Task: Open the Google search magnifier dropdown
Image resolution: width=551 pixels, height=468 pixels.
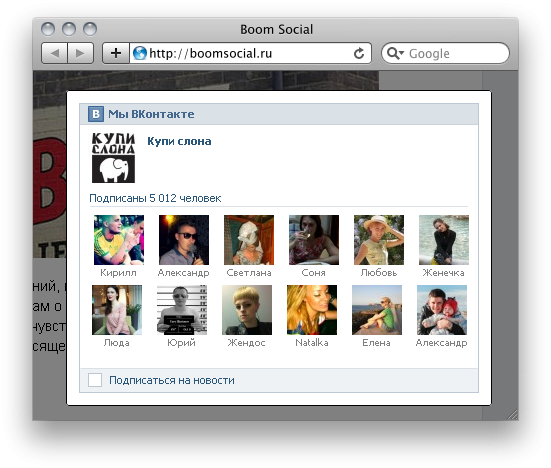Action: point(395,53)
